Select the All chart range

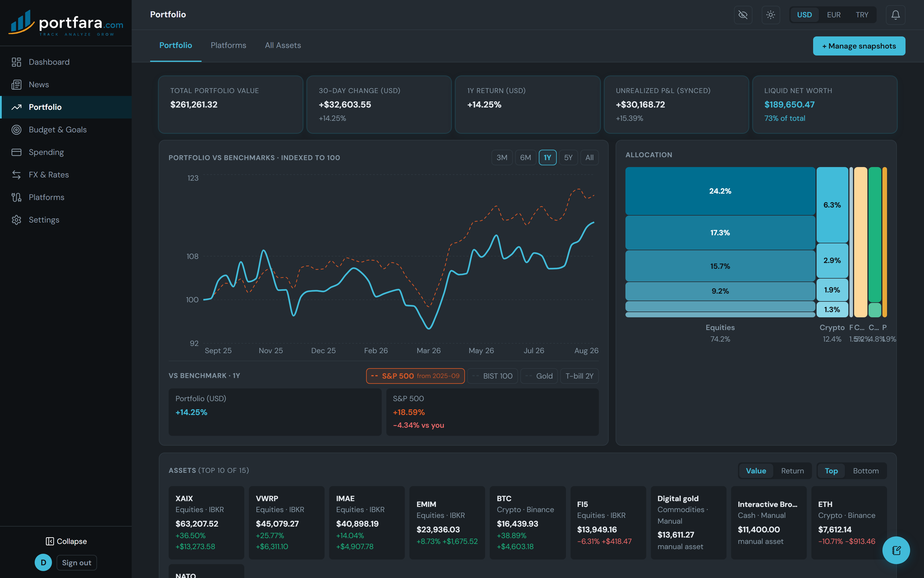click(590, 158)
